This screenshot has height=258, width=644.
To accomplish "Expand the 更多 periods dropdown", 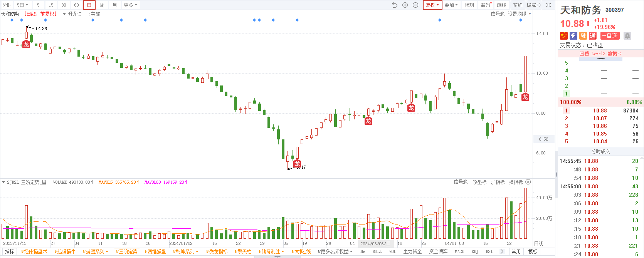I will pos(131,5).
